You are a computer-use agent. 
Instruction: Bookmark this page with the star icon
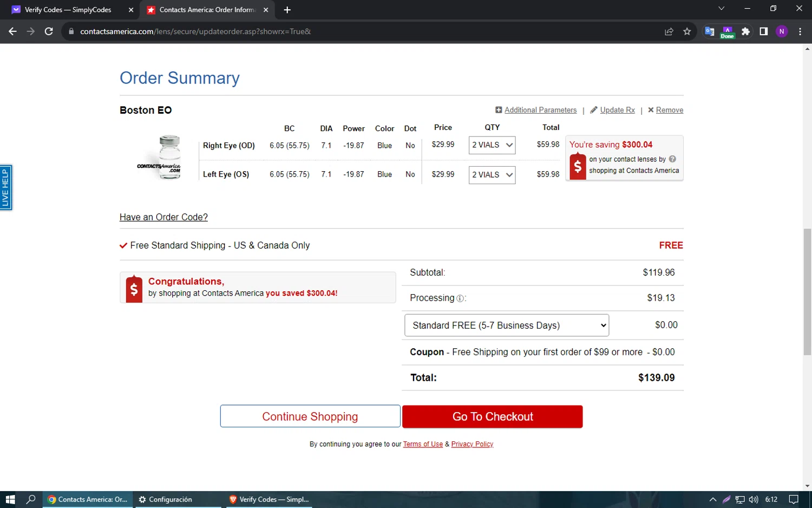(687, 31)
